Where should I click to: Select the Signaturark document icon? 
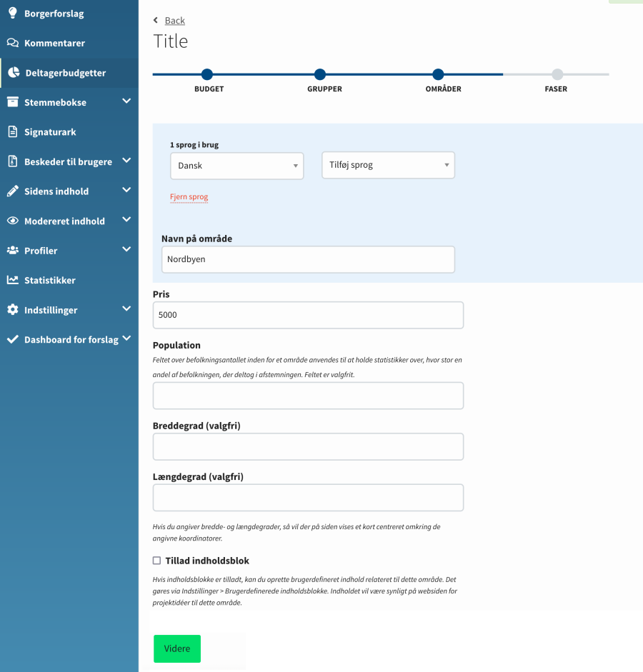tap(13, 131)
